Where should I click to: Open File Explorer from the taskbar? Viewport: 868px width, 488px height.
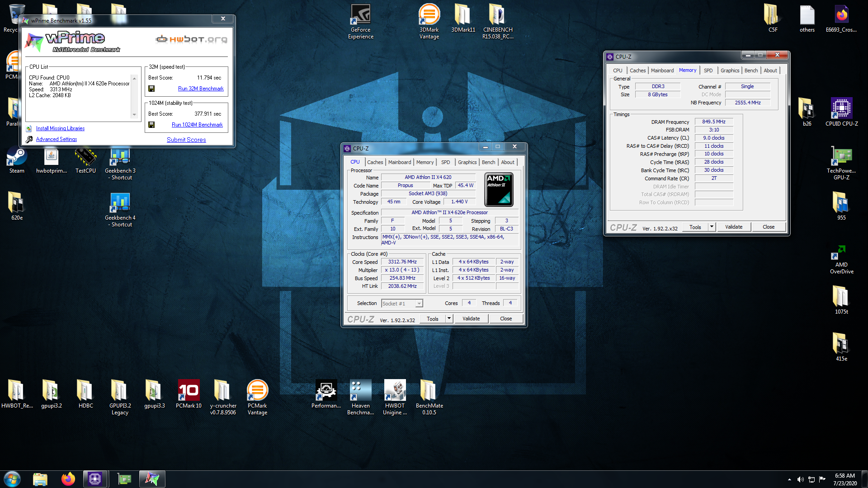click(40, 479)
